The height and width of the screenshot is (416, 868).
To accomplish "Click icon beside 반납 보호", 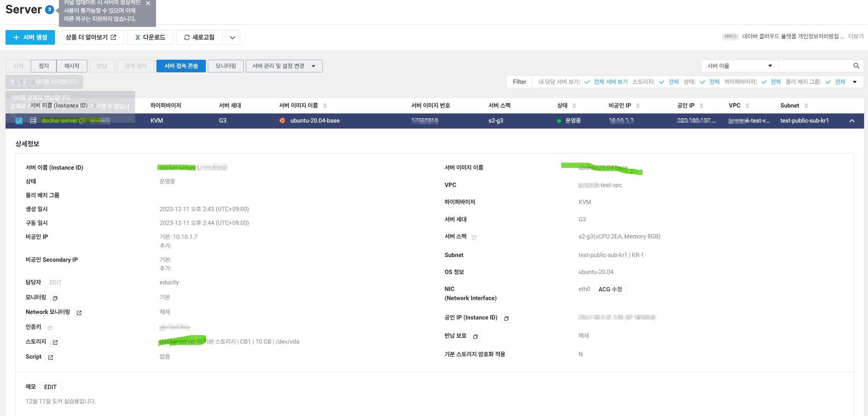I will [475, 336].
